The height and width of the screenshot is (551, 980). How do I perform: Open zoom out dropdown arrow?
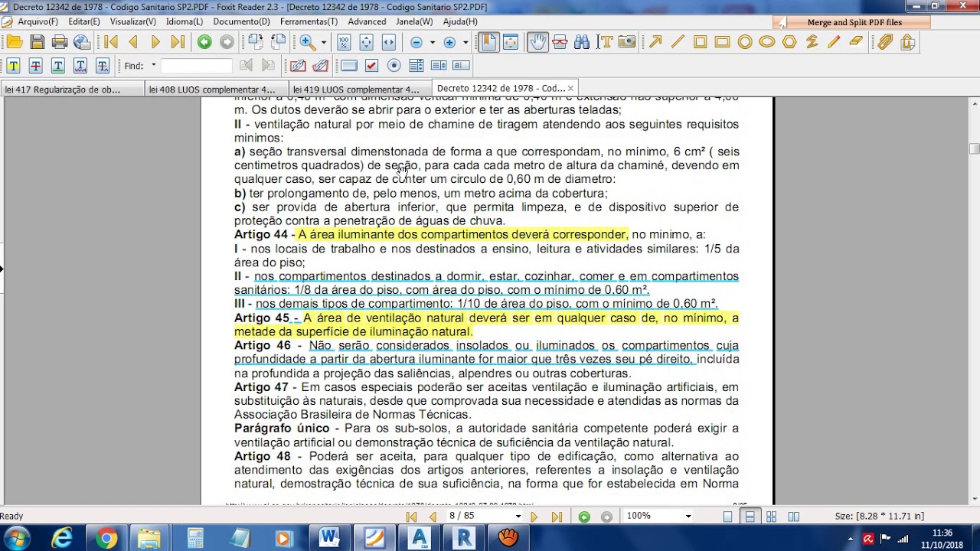432,43
